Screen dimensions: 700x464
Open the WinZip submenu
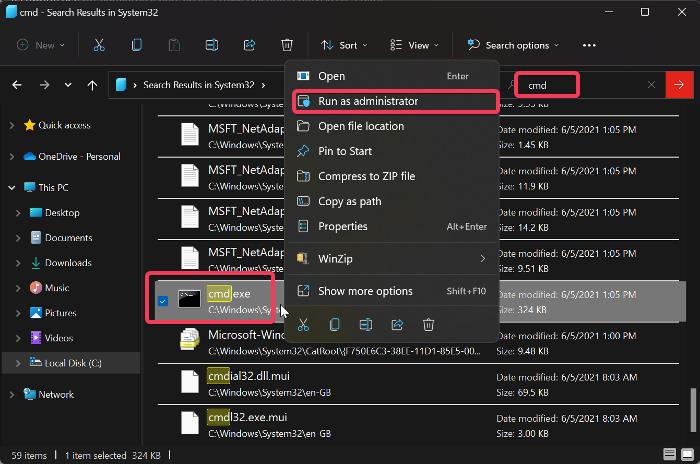tap(392, 259)
